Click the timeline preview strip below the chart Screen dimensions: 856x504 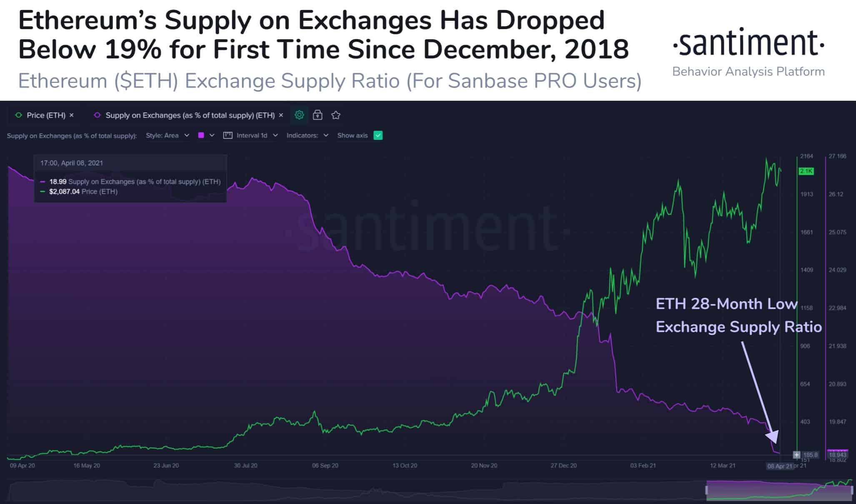pyautogui.click(x=417, y=487)
